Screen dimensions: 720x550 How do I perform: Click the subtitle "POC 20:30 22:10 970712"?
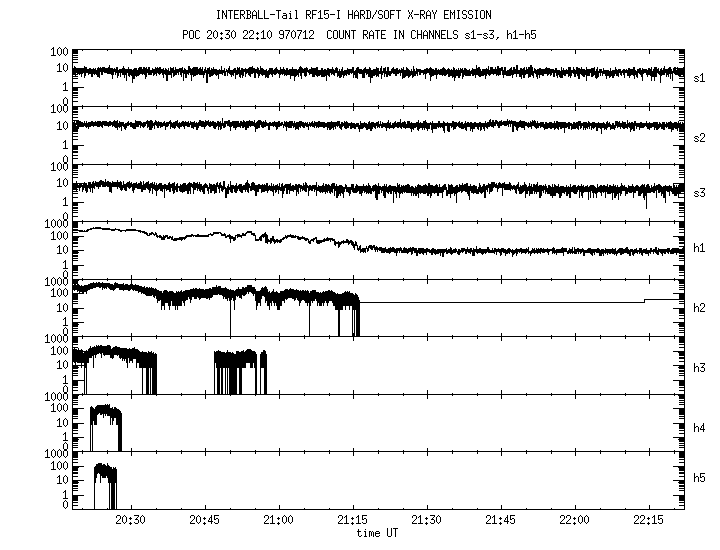(248, 35)
